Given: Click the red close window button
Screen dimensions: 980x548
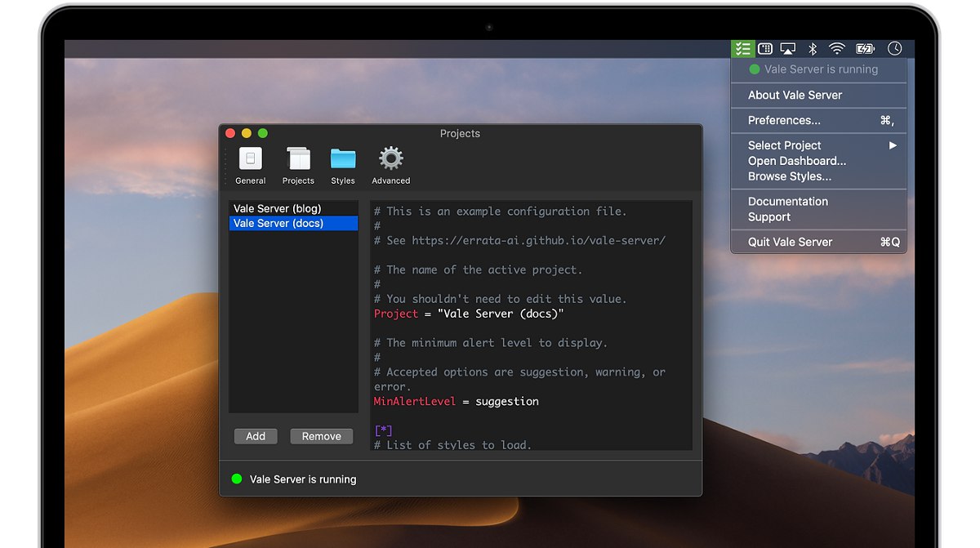Looking at the screenshot, I should click(x=230, y=133).
